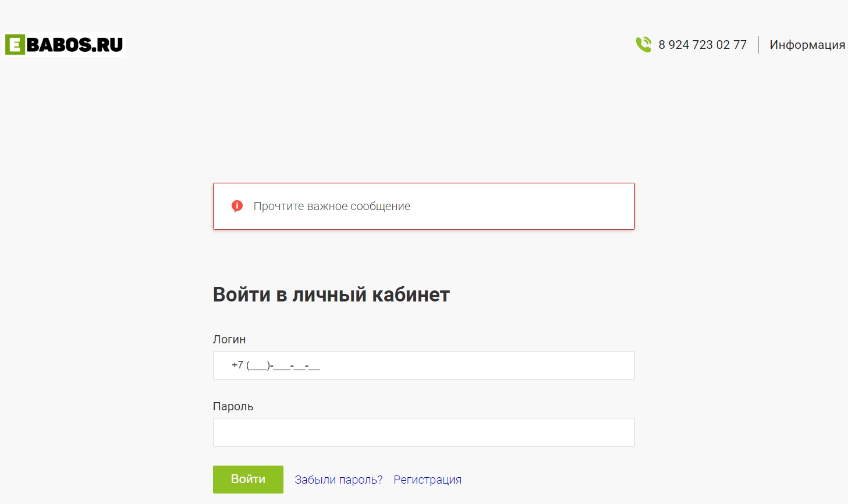Open the Информация menu item

[x=807, y=45]
